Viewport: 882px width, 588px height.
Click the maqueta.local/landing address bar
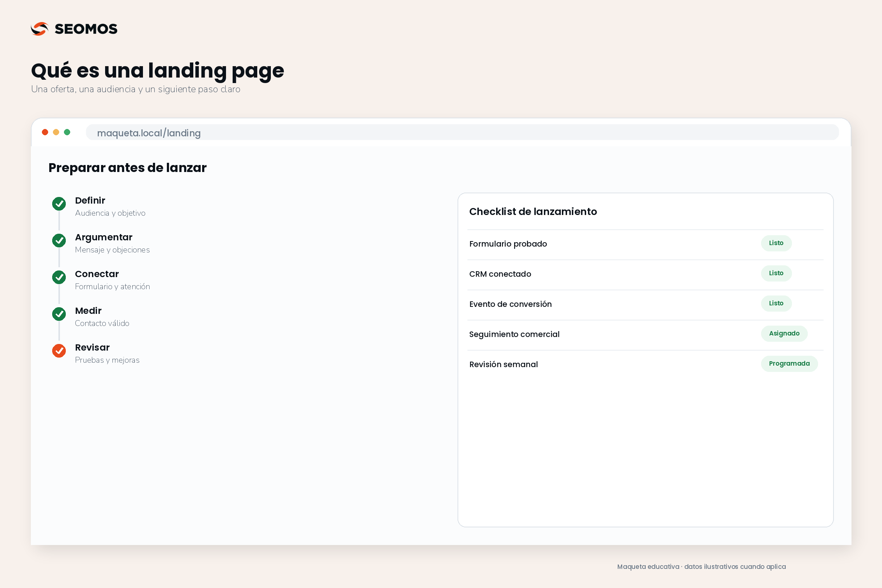click(462, 132)
